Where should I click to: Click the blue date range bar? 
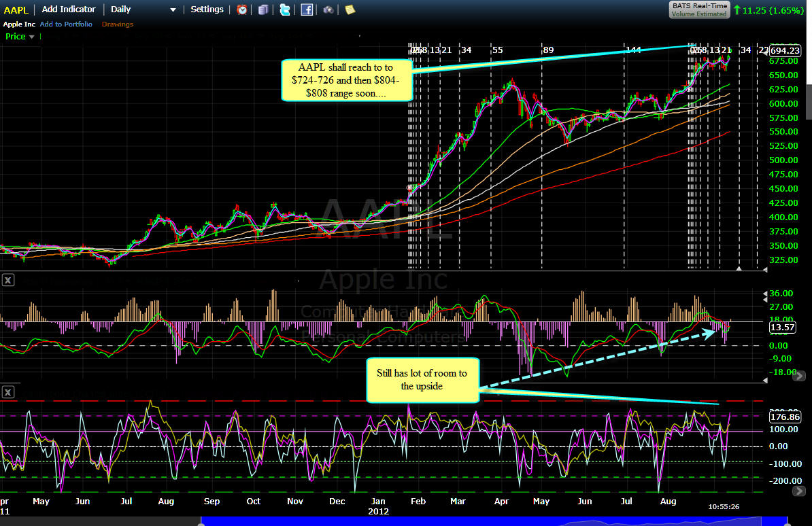coord(494,521)
